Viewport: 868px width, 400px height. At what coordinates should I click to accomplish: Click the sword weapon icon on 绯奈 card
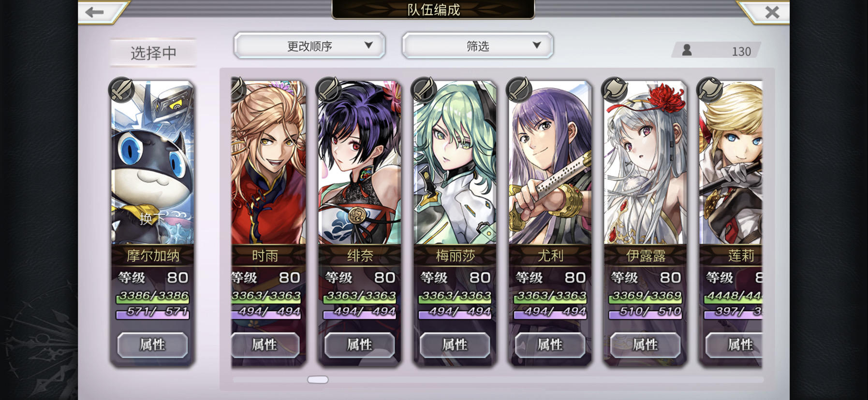(328, 90)
